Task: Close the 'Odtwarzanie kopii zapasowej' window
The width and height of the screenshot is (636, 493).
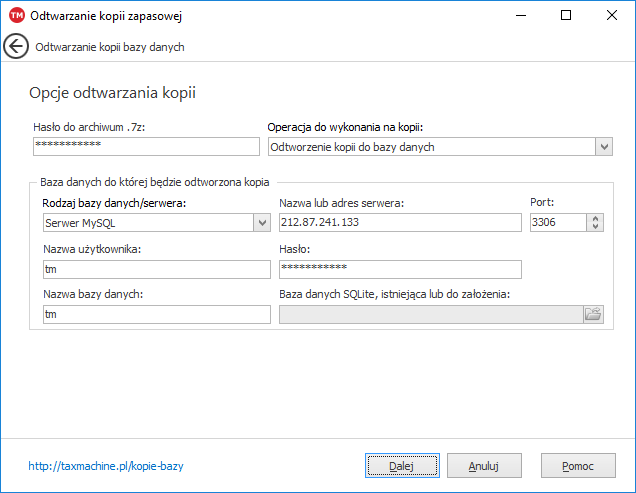Action: [612, 16]
